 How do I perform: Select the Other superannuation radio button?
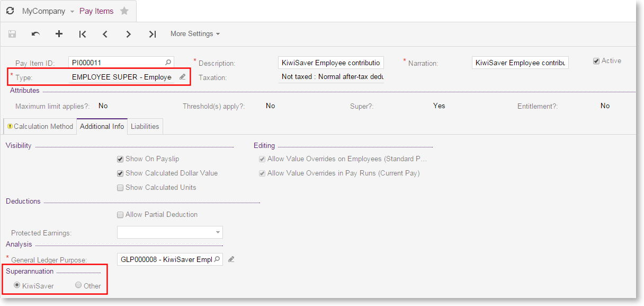click(x=78, y=285)
